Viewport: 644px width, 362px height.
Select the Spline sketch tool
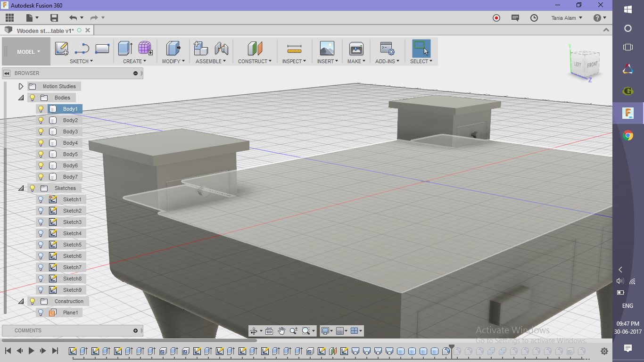tap(82, 48)
